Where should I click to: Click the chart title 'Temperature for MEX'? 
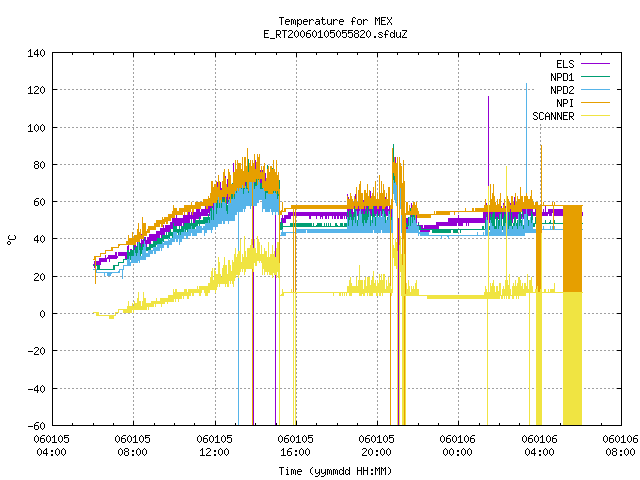pos(335,21)
